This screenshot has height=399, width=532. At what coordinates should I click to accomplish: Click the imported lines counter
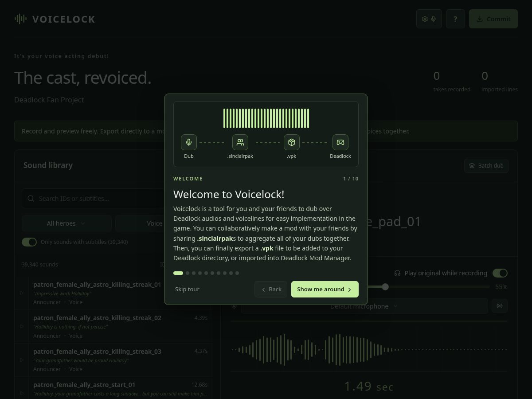[500, 82]
